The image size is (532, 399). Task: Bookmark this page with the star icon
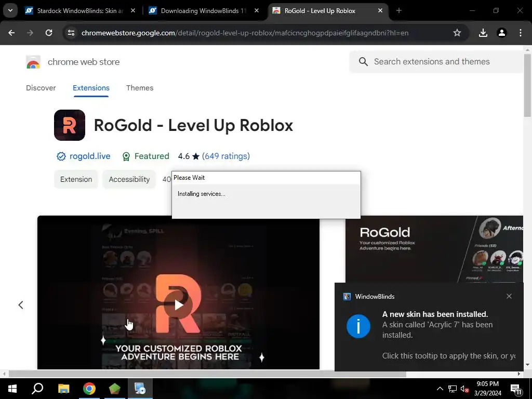click(x=457, y=33)
